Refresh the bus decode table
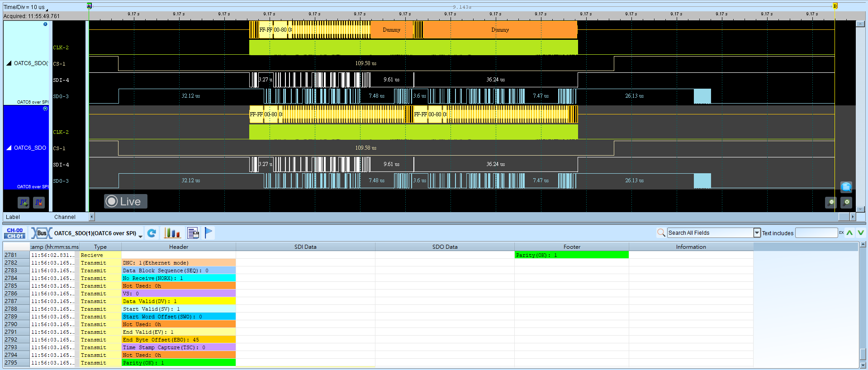The width and height of the screenshot is (868, 370). 152,233
